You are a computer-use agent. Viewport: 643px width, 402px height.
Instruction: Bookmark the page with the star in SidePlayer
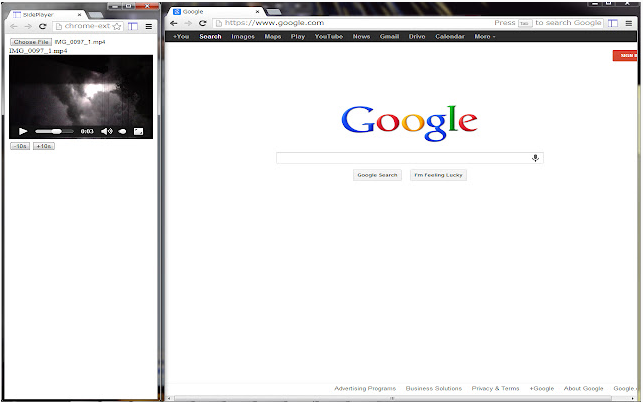point(117,26)
